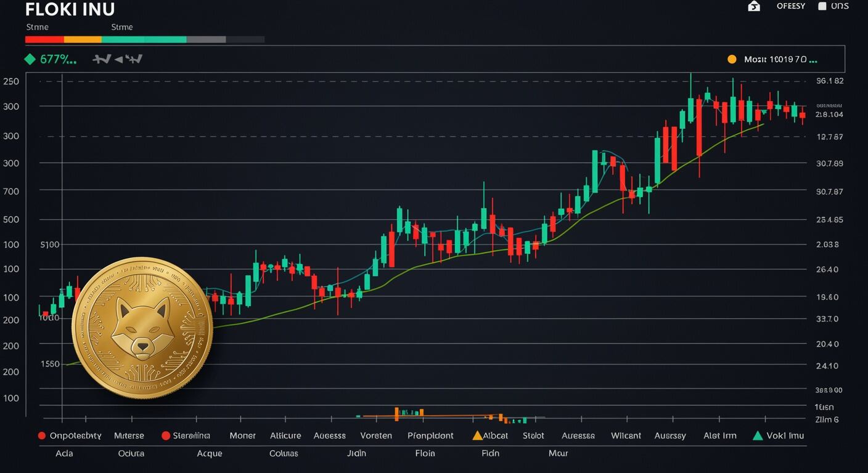Click the teal segment of the progress bar
The height and width of the screenshot is (473, 868).
(144, 39)
